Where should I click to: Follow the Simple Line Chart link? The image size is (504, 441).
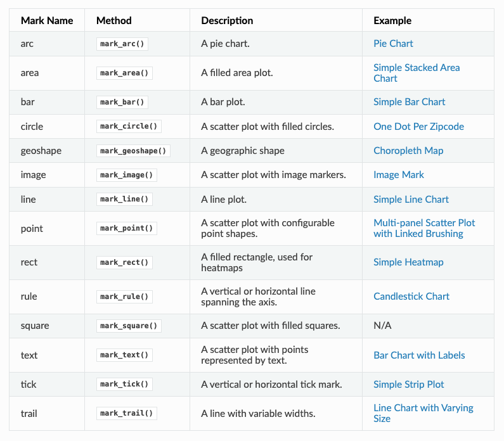tap(411, 200)
